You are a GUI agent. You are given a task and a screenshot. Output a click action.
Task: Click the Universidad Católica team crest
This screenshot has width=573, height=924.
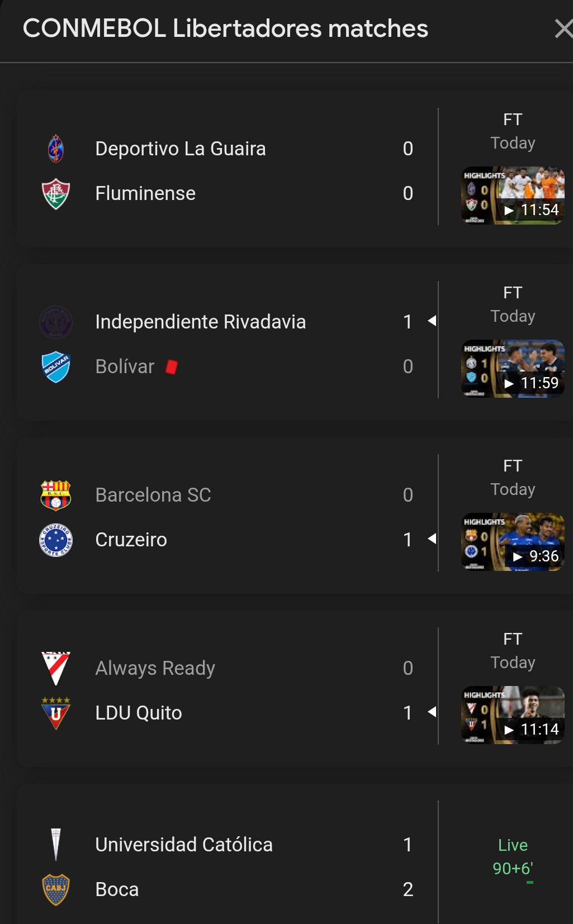56,845
